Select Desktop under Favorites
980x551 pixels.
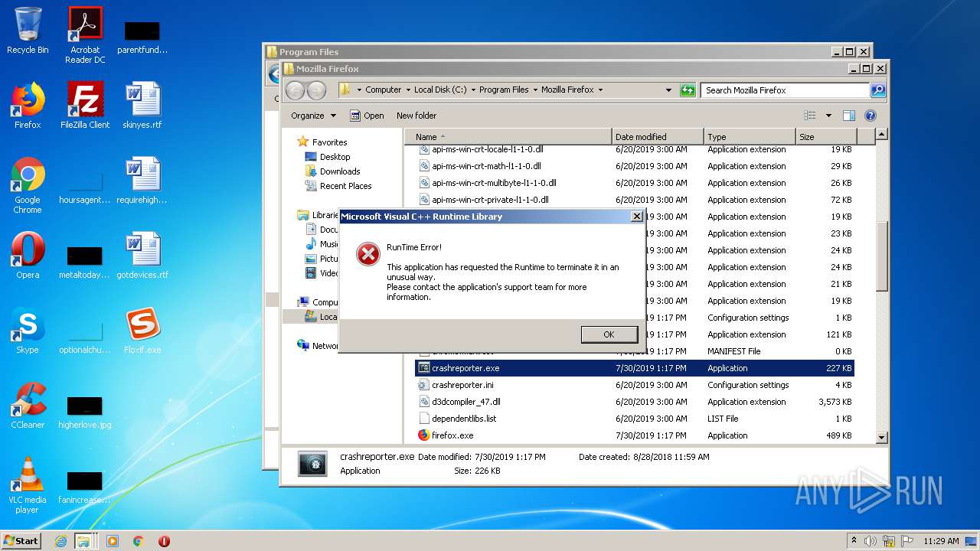click(327, 157)
